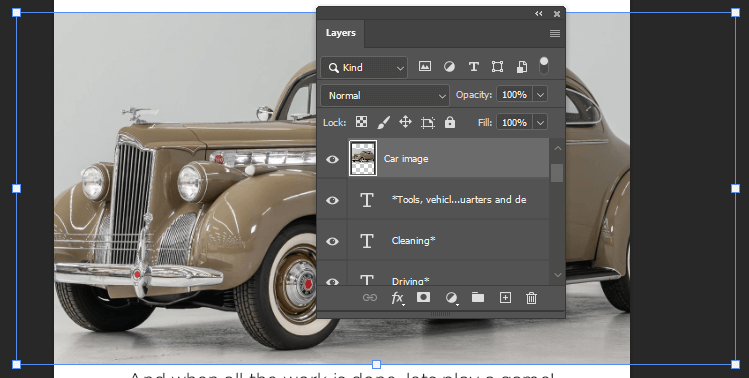Click the Link layers icon
Viewport: 749px width, 378px height.
coord(370,298)
